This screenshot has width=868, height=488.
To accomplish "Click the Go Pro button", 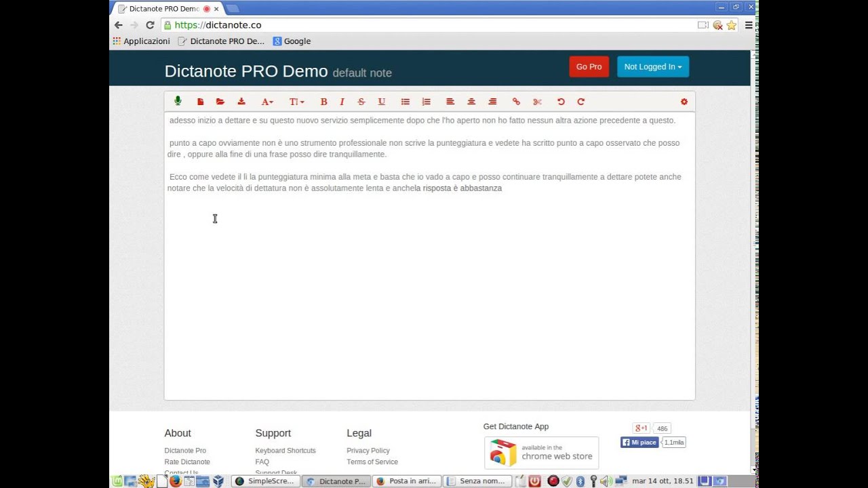I will click(x=589, y=66).
